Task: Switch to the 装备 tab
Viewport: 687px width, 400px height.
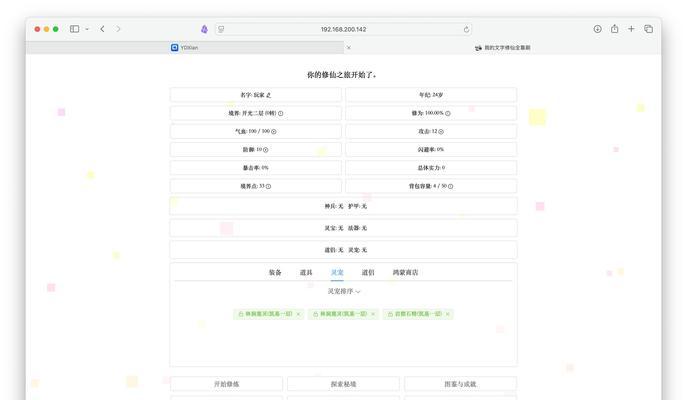Action: pyautogui.click(x=275, y=272)
